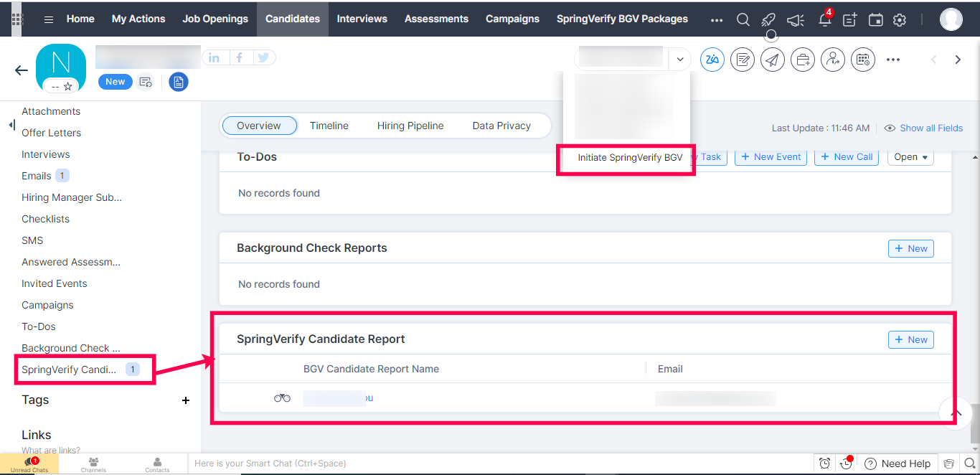Select SpringVerify Candi... in sidebar
This screenshot has height=475, width=980.
[x=69, y=370]
